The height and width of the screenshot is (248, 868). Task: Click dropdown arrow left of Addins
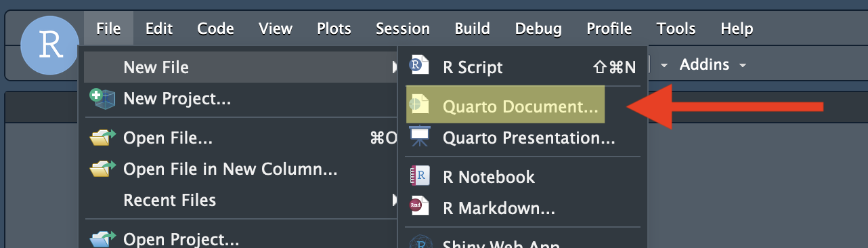coord(664,66)
